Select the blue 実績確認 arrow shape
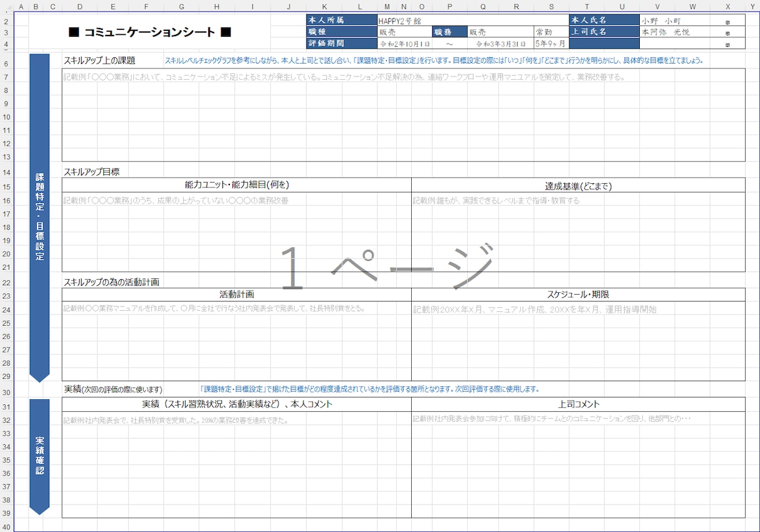This screenshot has height=532, width=760. tap(39, 457)
